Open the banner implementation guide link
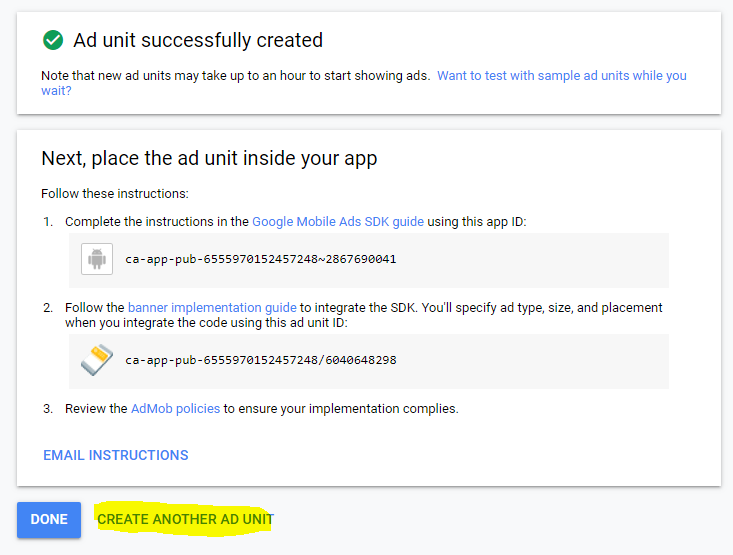 [x=212, y=308]
